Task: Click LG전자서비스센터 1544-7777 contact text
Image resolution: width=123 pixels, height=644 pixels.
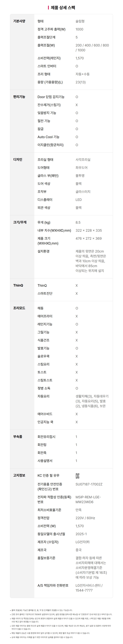Action: (89, 588)
